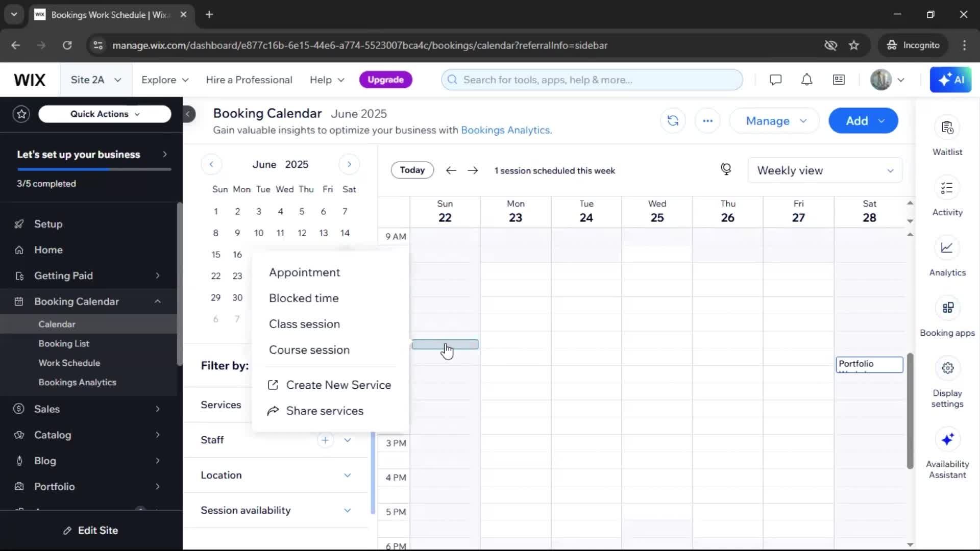
Task: Click the Upgrade button
Action: point(385,80)
